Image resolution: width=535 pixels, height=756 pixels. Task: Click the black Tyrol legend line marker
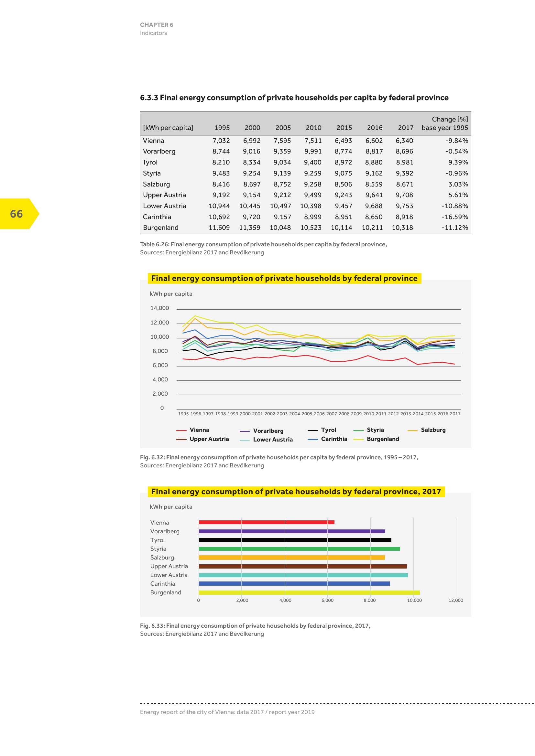tap(313, 430)
